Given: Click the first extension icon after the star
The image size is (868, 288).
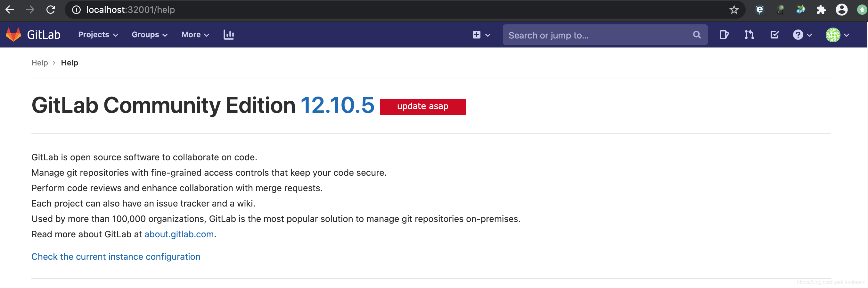Looking at the screenshot, I should coord(759,10).
